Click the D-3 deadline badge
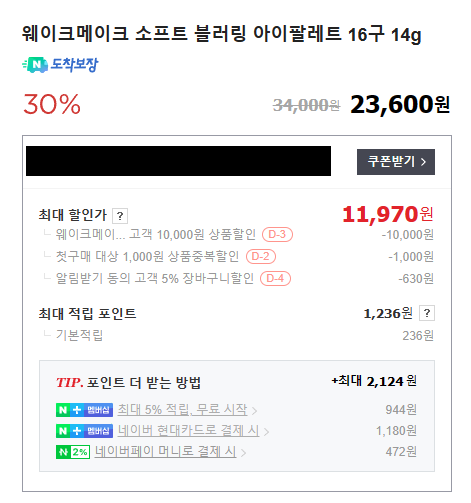This screenshot has height=503, width=471. point(277,234)
